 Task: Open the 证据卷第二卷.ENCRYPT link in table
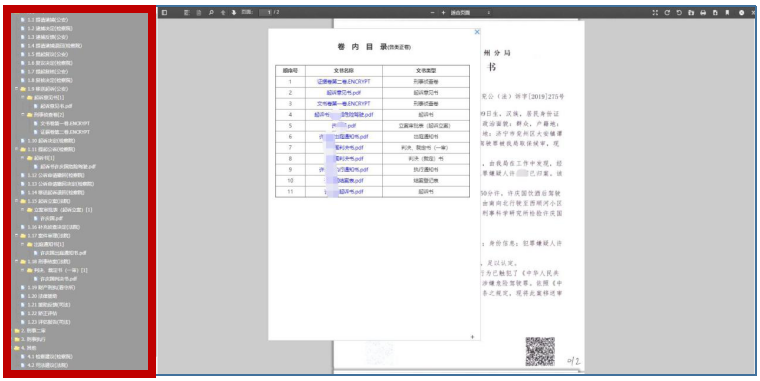tap(344, 81)
